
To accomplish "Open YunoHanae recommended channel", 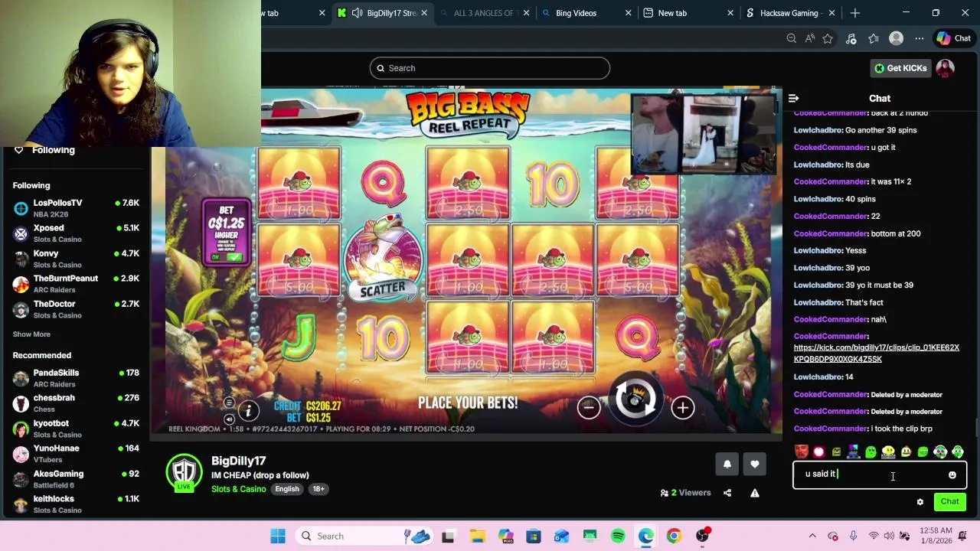I will [76, 454].
